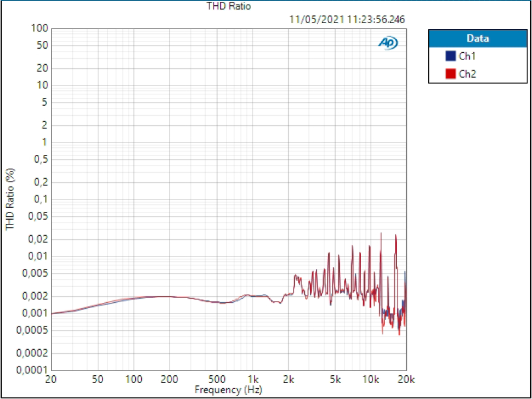Click the Ch1 legend label
The width and height of the screenshot is (532, 399).
(467, 56)
